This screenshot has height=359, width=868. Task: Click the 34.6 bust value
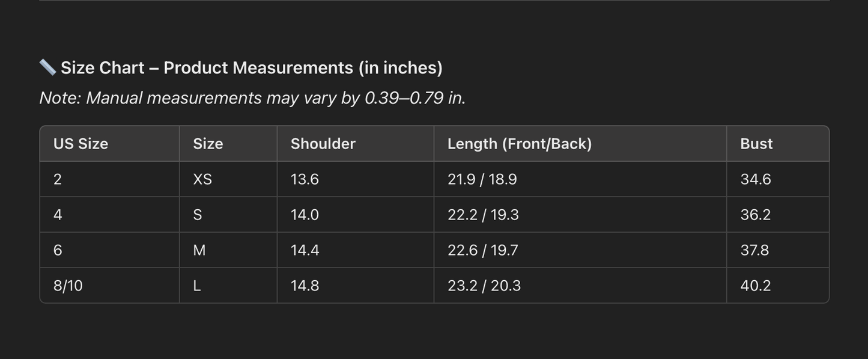(756, 179)
